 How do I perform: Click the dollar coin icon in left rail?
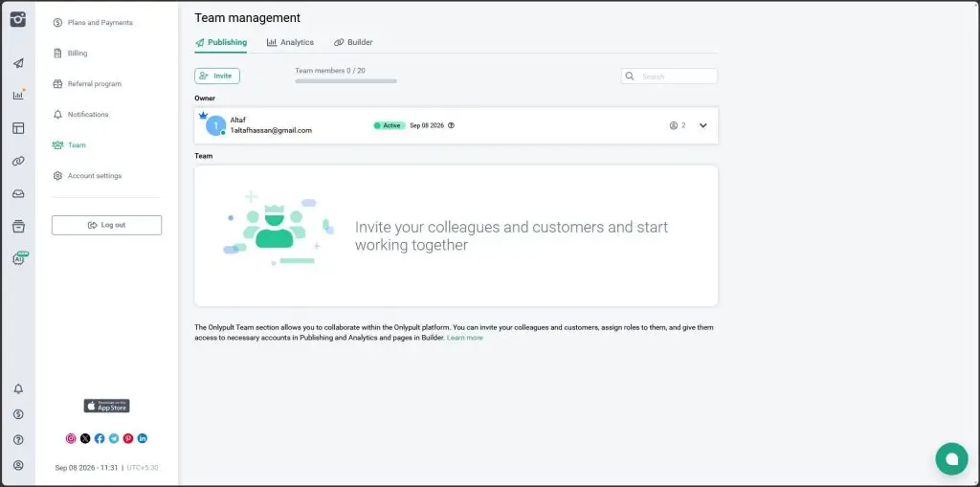[18, 414]
